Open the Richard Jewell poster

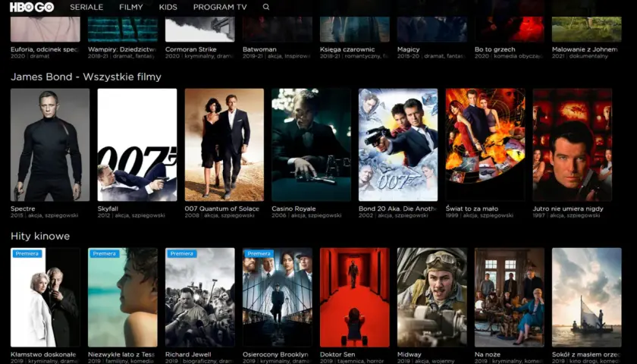pos(200,297)
